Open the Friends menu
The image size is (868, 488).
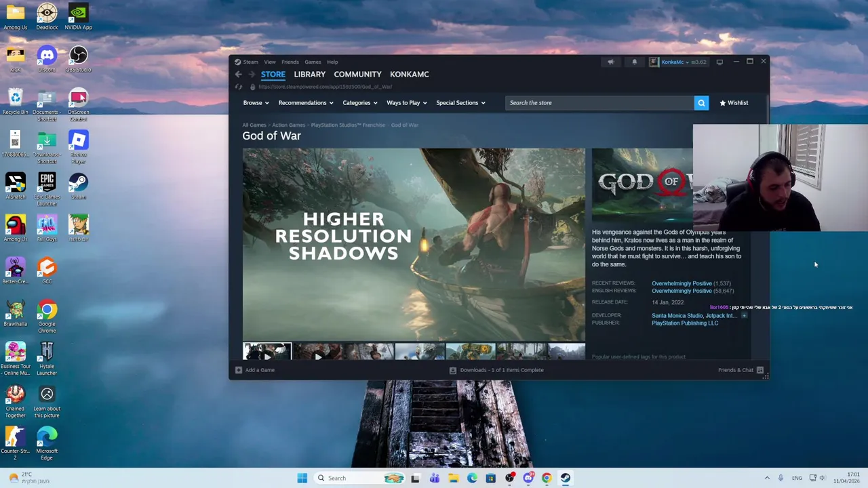pyautogui.click(x=290, y=62)
